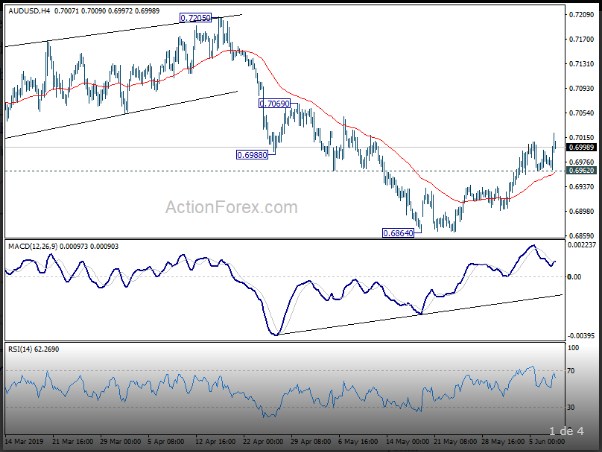Click the ActionForex.com watermark
602x452 pixels.
coord(230,208)
